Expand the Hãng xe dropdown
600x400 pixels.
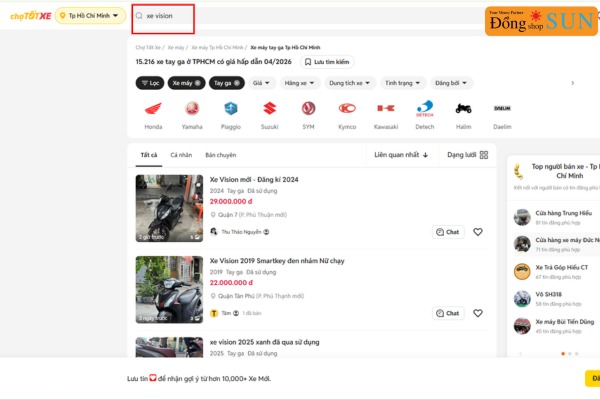(300, 83)
